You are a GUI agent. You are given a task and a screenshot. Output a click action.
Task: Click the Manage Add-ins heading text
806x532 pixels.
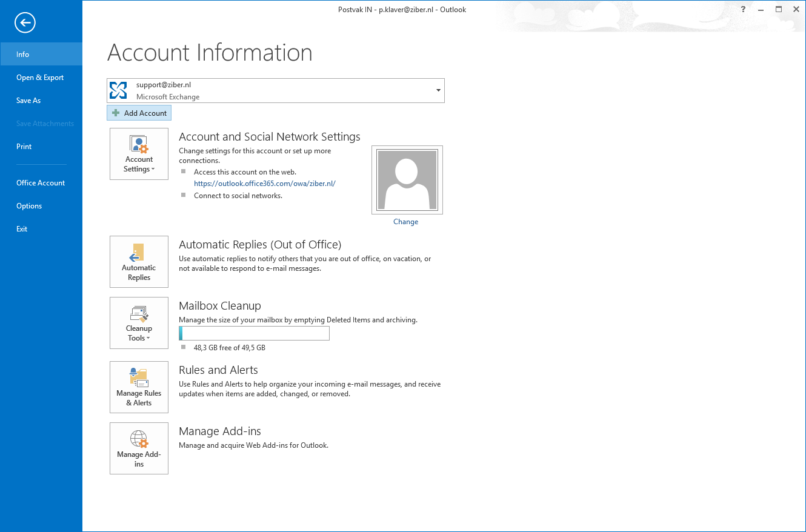point(220,431)
